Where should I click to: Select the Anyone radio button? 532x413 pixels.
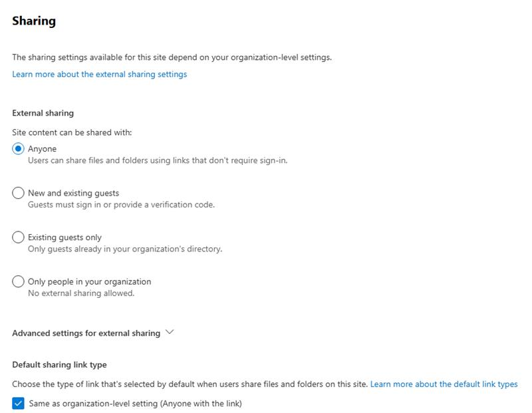click(x=18, y=148)
